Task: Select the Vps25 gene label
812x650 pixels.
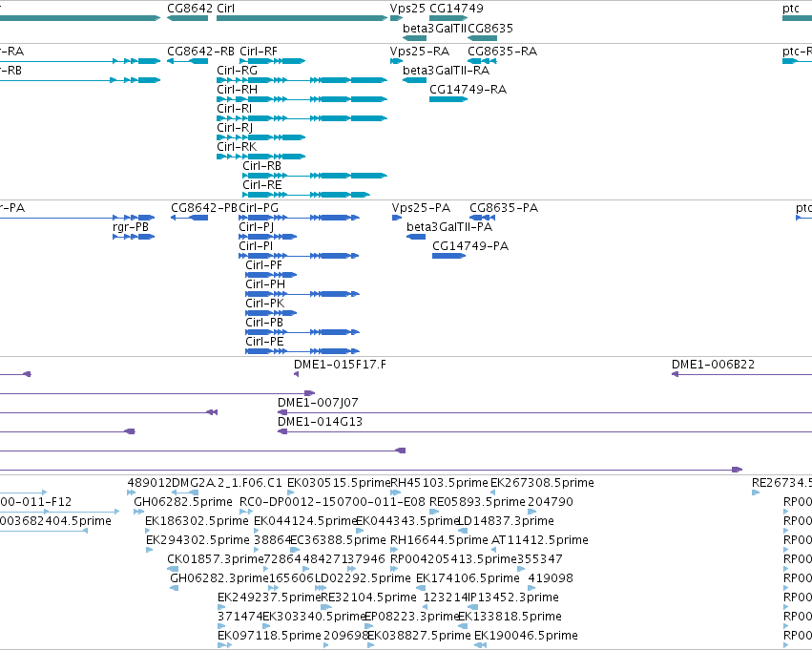Action: 407,9
